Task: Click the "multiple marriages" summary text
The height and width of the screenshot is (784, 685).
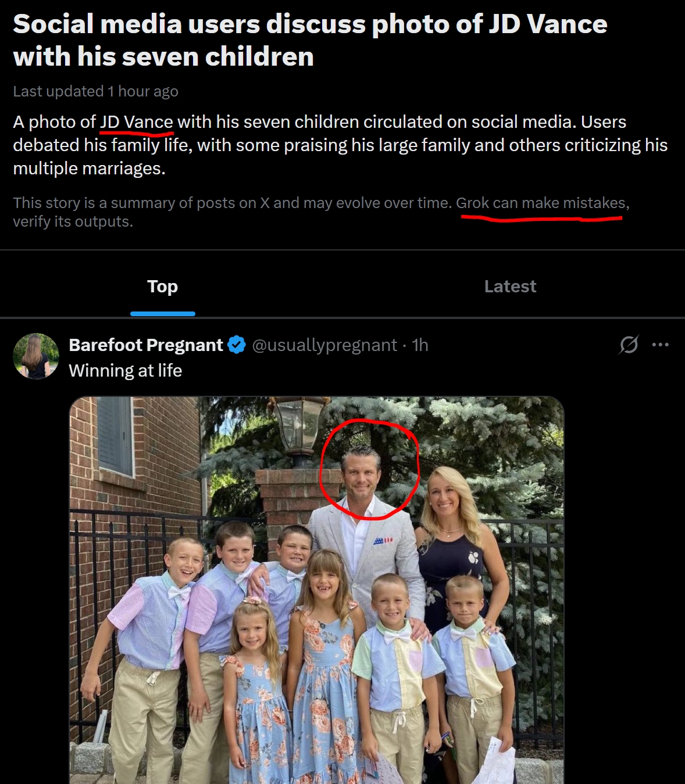Action: coord(89,169)
